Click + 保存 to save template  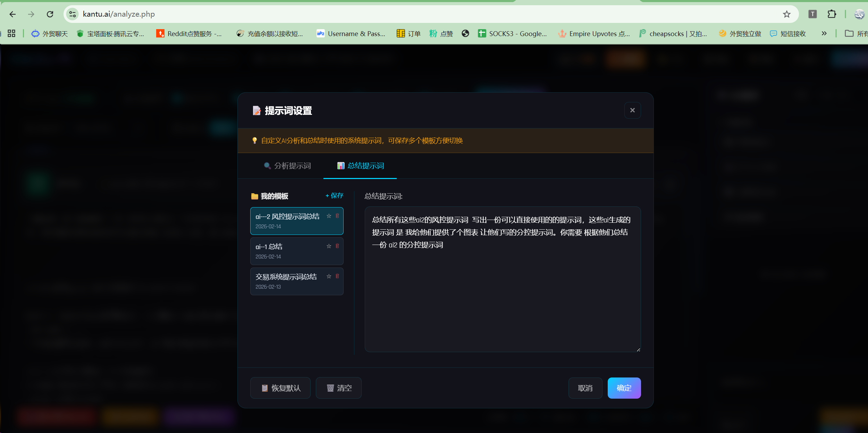[334, 196]
